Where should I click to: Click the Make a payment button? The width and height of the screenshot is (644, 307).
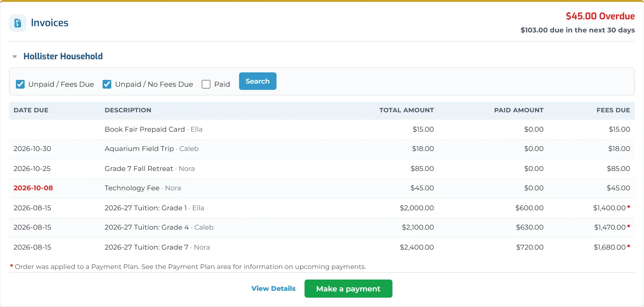(x=348, y=289)
